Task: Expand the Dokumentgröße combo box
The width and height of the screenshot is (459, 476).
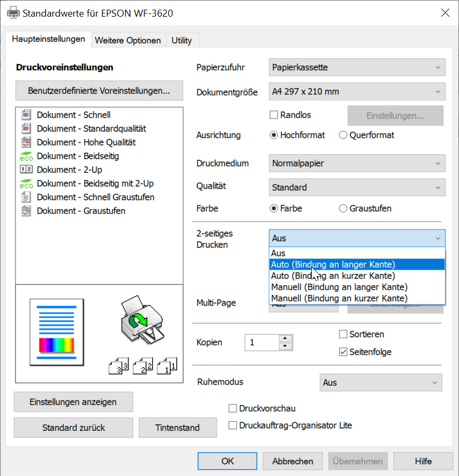Action: (x=357, y=91)
